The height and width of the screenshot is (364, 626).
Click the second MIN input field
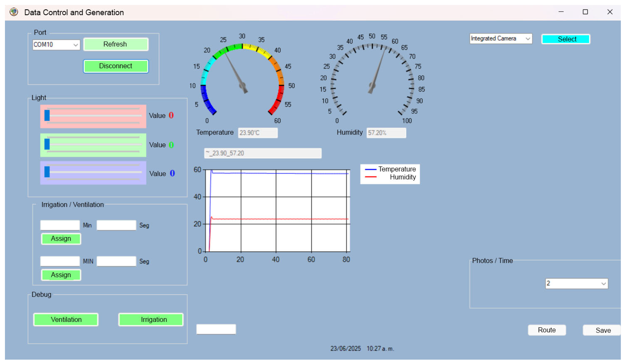tap(60, 261)
